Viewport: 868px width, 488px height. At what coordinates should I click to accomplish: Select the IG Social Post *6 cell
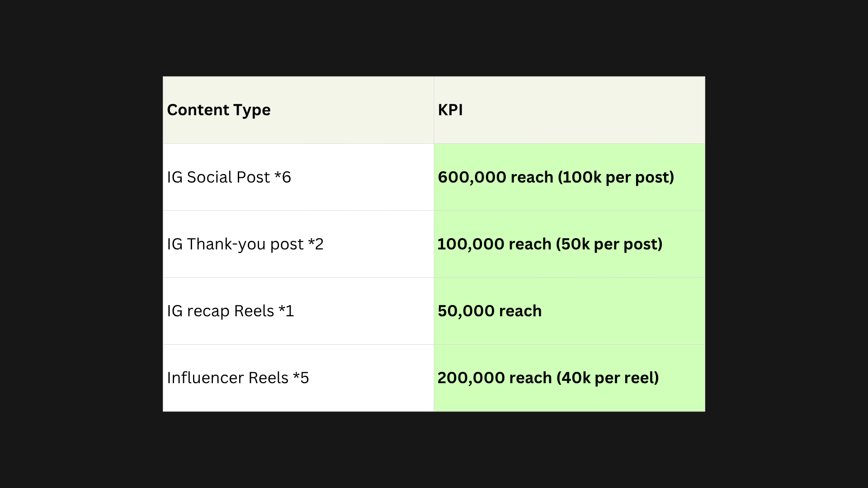coord(298,177)
